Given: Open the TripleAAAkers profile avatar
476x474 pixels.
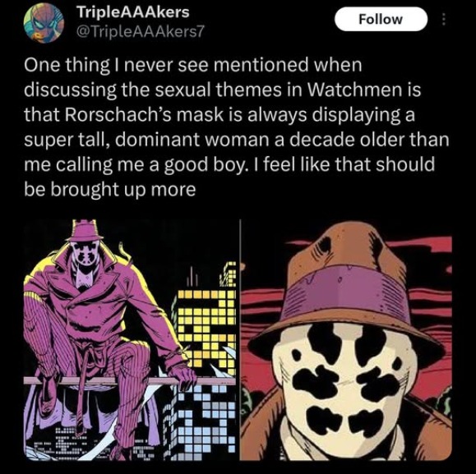Looking at the screenshot, I should coord(44,24).
